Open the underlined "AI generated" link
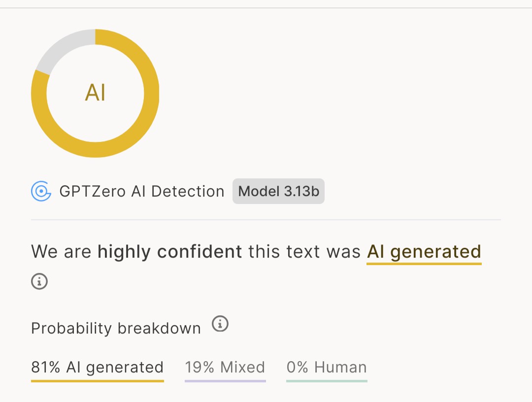Viewport: 532px width, 402px height. click(424, 251)
